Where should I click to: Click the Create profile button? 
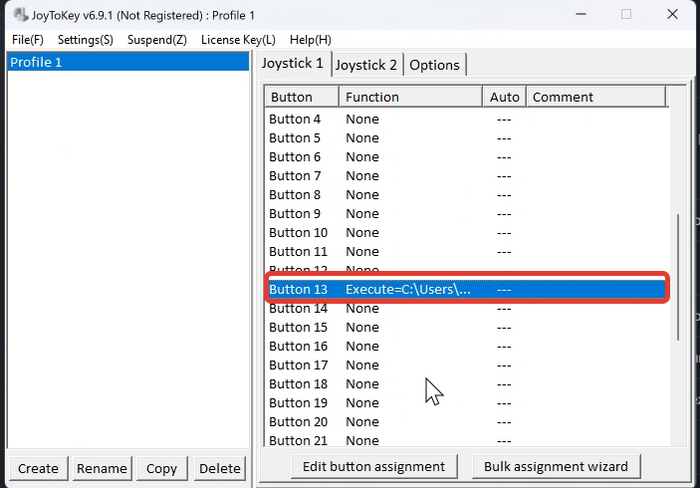38,468
